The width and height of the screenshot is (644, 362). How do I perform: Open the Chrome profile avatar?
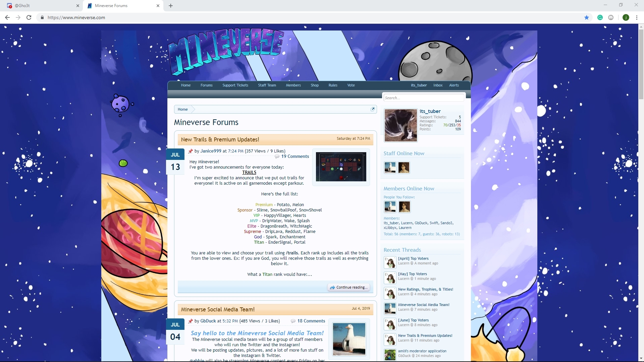(626, 17)
